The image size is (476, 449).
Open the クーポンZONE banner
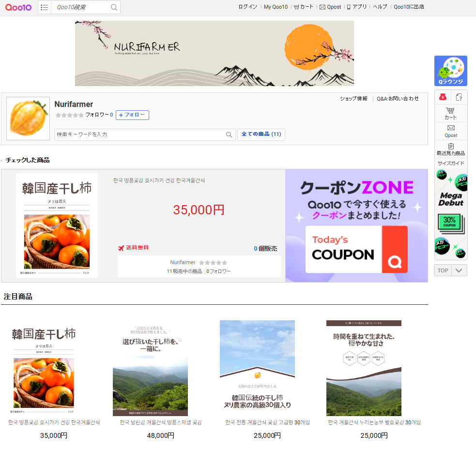click(356, 225)
